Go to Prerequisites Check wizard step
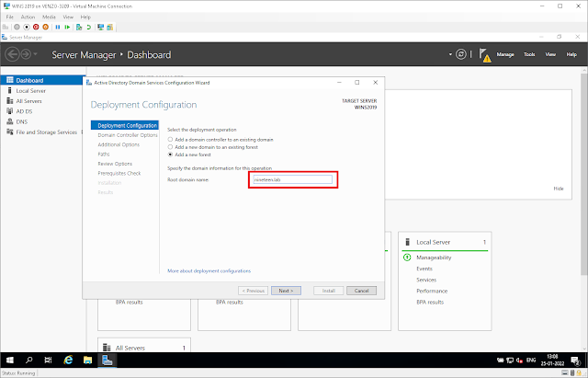The image size is (588, 378). tap(119, 174)
